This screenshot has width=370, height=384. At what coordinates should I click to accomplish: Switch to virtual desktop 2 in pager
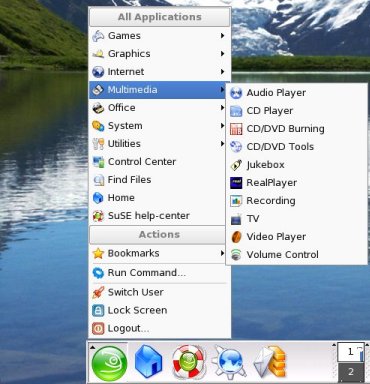(x=351, y=372)
